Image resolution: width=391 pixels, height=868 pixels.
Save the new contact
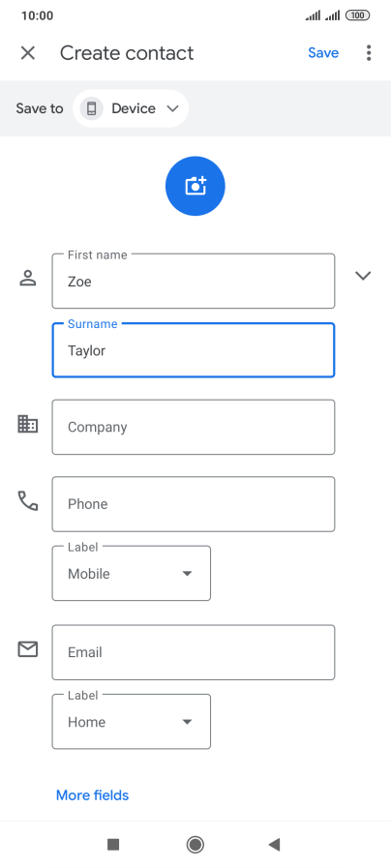(323, 52)
